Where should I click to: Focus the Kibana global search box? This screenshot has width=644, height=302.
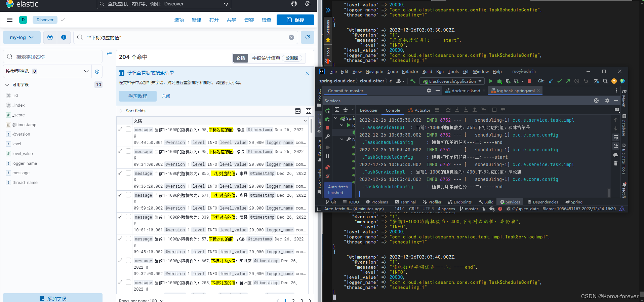pyautogui.click(x=164, y=4)
